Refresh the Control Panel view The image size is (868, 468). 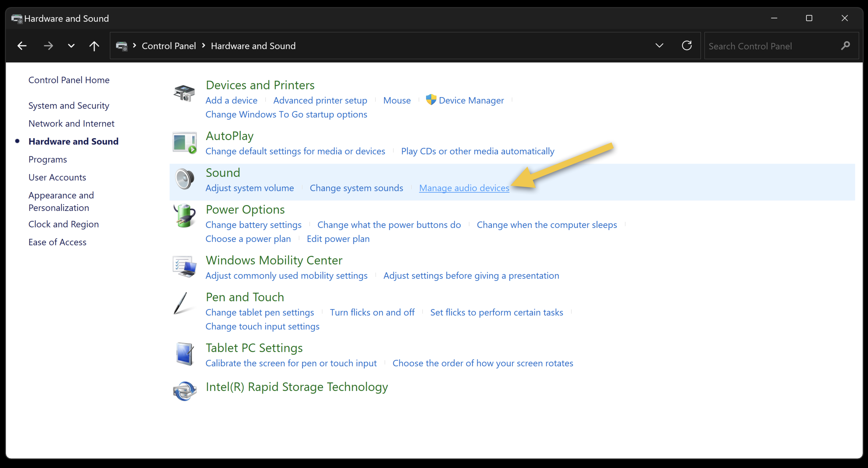[x=686, y=45]
